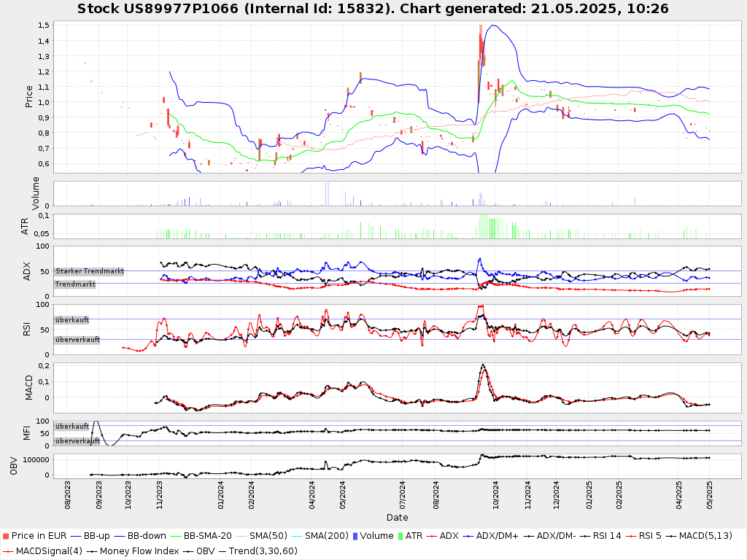
Task: Click the 1,5 price axis value
Action: [x=44, y=26]
